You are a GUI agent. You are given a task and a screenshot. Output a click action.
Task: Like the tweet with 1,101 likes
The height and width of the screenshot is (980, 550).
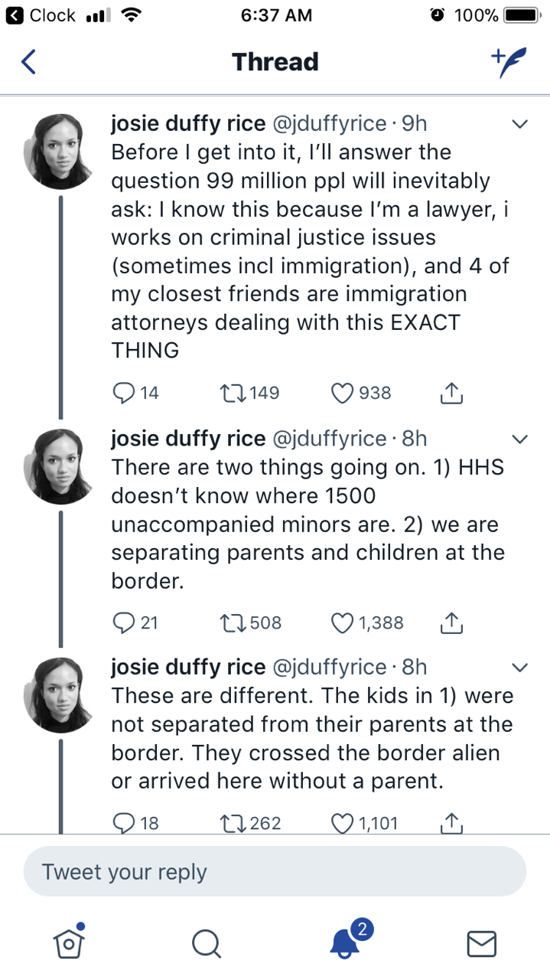pos(342,823)
